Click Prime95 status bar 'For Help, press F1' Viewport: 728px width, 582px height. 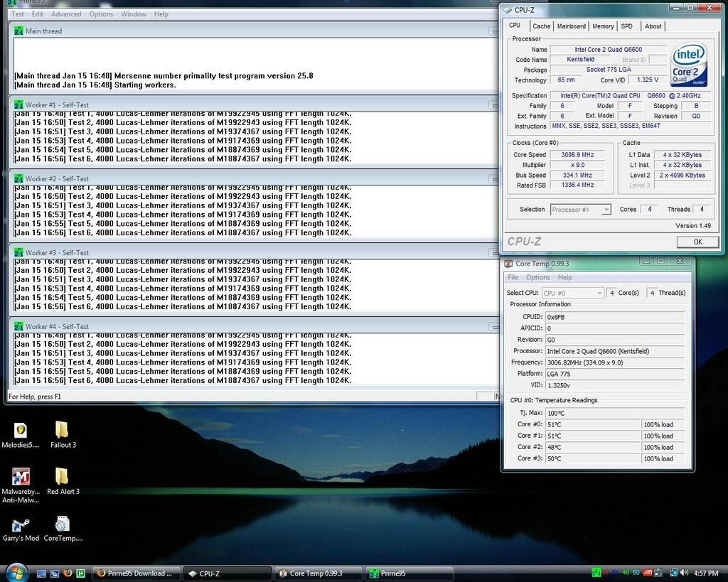[35, 397]
